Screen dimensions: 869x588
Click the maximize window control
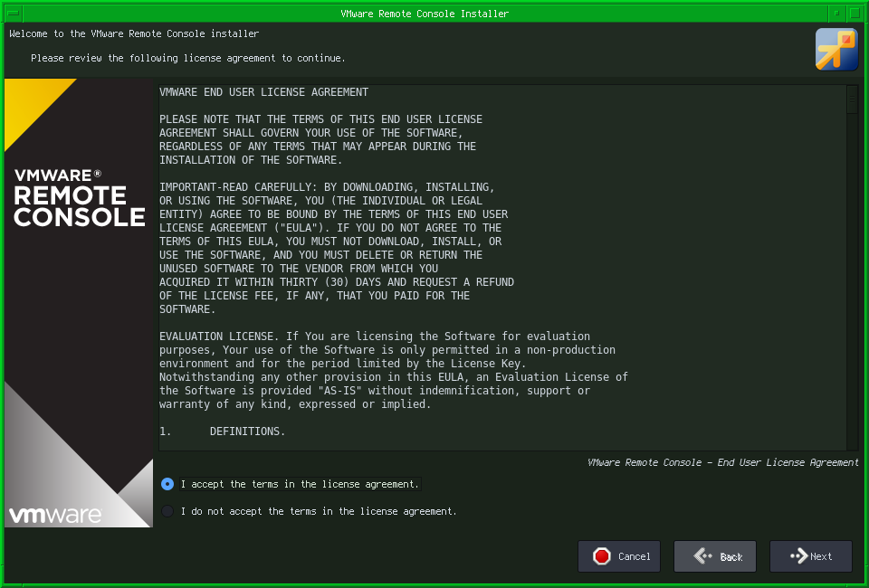[855, 13]
